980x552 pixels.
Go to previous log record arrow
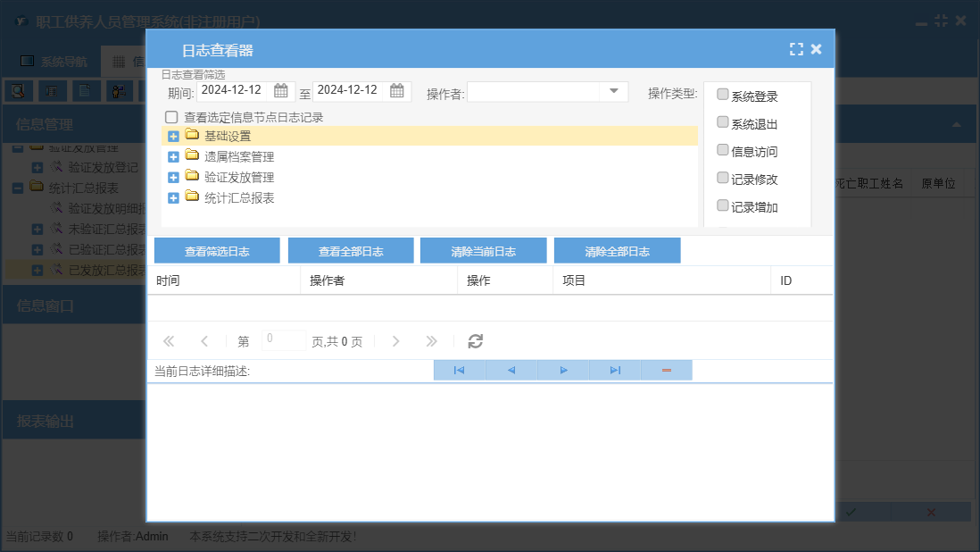(511, 370)
